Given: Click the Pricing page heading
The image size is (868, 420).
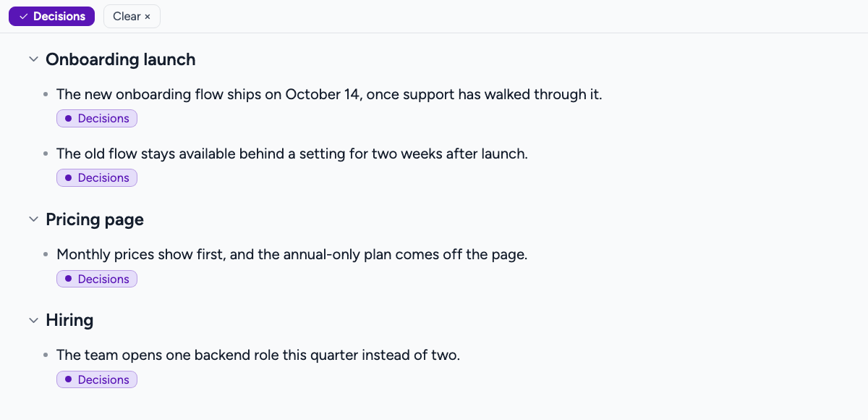Looking at the screenshot, I should pos(95,219).
